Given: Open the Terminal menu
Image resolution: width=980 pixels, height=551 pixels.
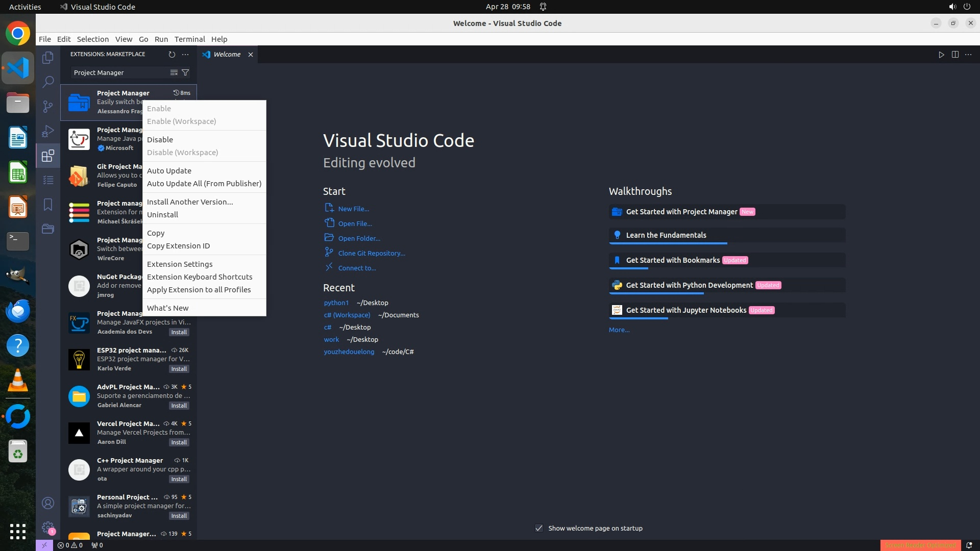Looking at the screenshot, I should [x=189, y=39].
